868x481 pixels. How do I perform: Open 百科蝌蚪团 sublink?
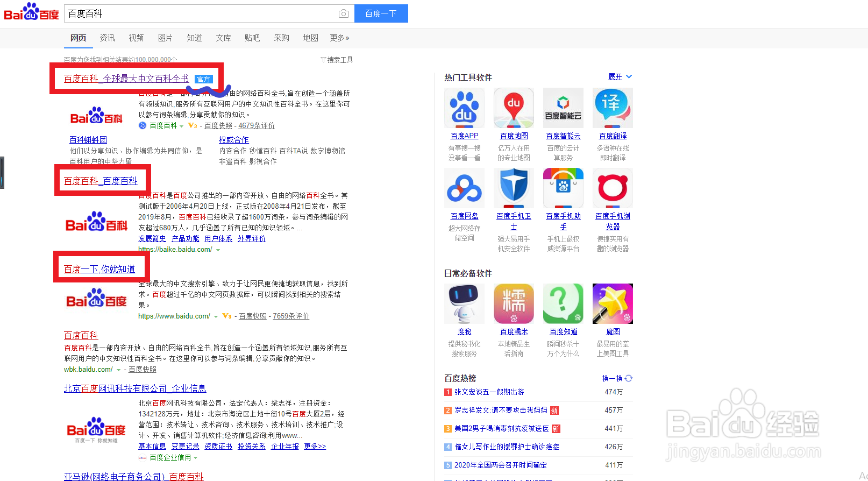tap(88, 140)
